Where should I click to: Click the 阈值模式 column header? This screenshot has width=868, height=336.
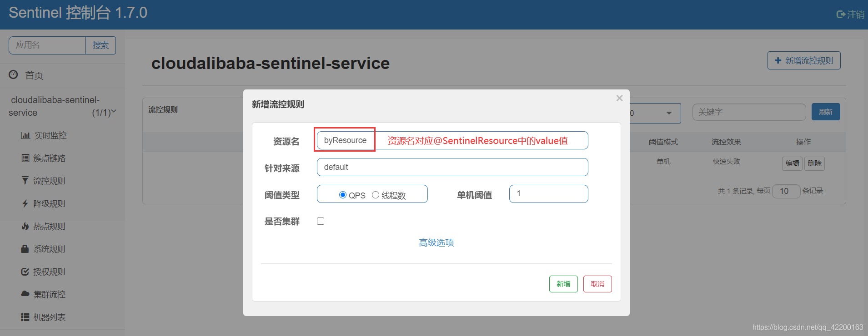[x=663, y=142]
